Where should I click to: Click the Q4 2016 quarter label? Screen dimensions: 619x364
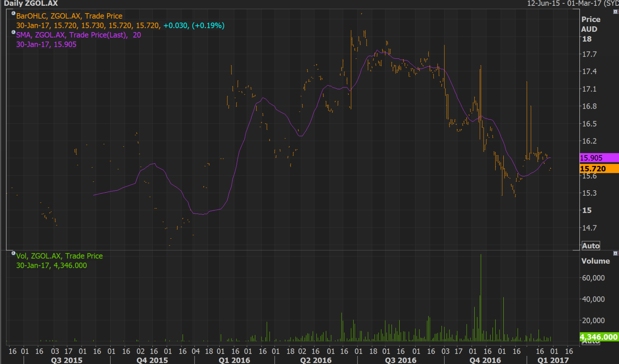(485, 360)
